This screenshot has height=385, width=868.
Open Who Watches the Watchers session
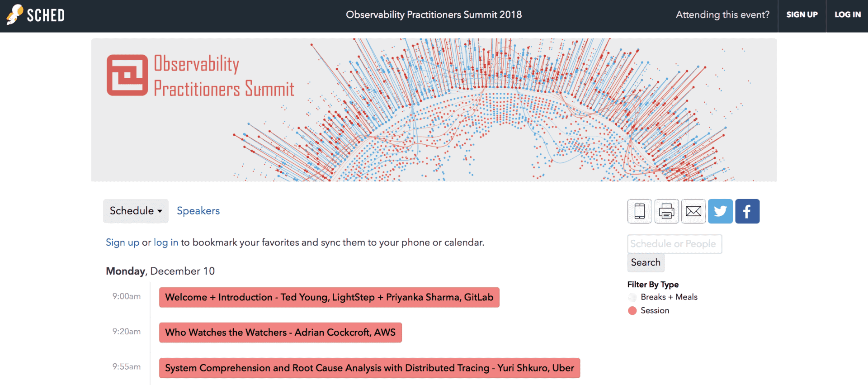[x=280, y=333]
